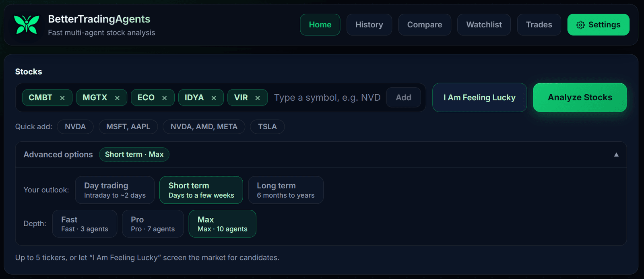This screenshot has height=279, width=644.
Task: Click the MGTX ticker label
Action: 95,97
